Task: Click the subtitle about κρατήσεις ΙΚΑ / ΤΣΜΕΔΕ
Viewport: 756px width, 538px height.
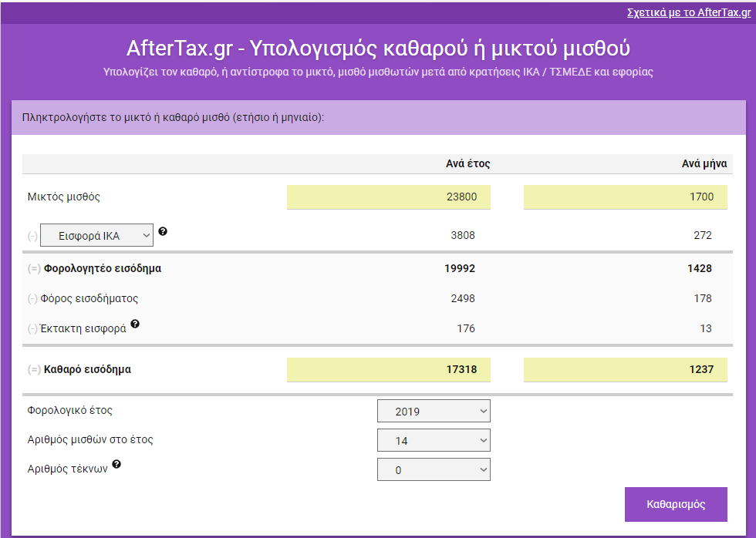Action: 378,72
